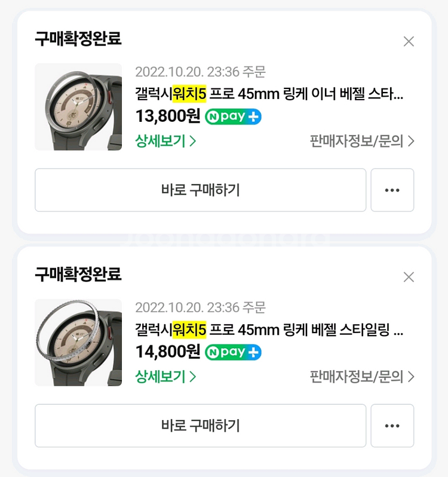
Task: Click the Npay+ badge next to 14,800원
Action: pyautogui.click(x=233, y=352)
